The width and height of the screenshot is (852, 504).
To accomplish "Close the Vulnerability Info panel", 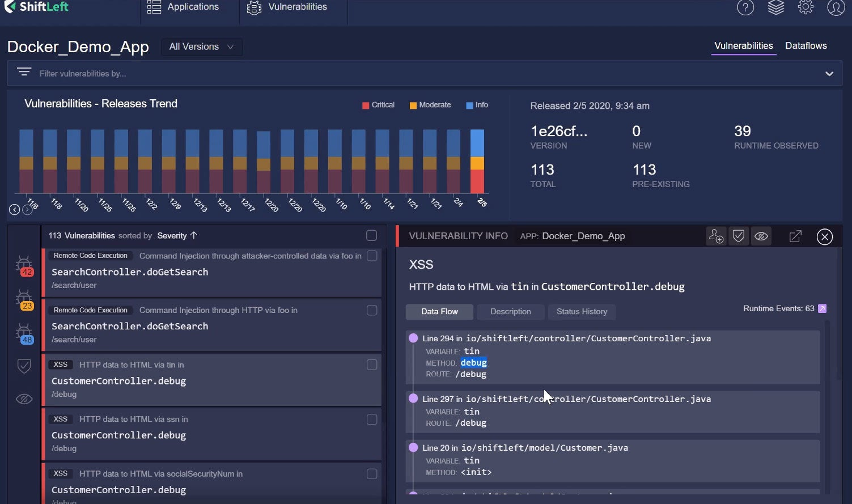I will [824, 236].
